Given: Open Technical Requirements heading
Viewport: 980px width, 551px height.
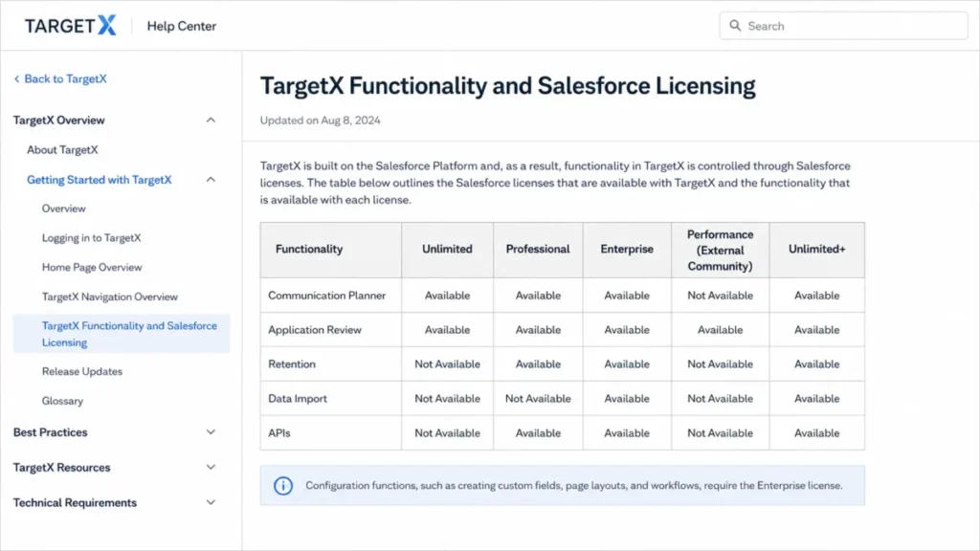Looking at the screenshot, I should point(75,502).
